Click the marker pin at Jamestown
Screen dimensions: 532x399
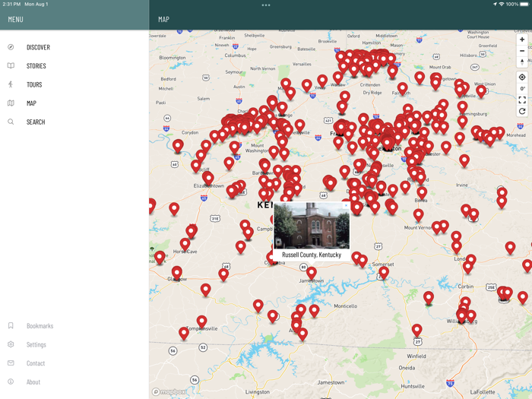312,272
